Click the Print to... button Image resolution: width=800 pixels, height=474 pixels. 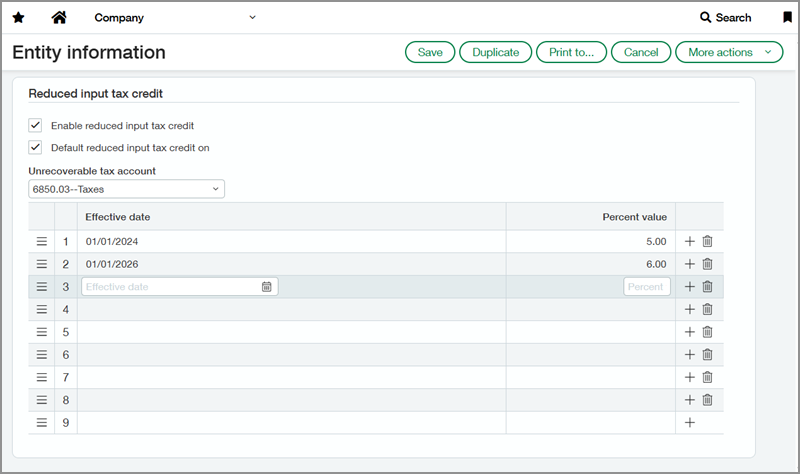coord(571,52)
